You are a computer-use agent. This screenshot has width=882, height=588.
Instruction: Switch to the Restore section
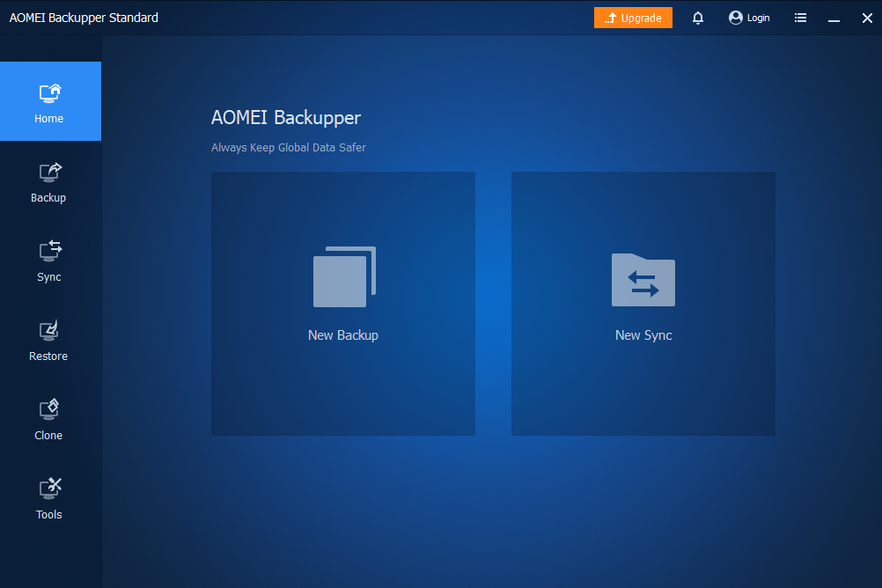[49, 341]
